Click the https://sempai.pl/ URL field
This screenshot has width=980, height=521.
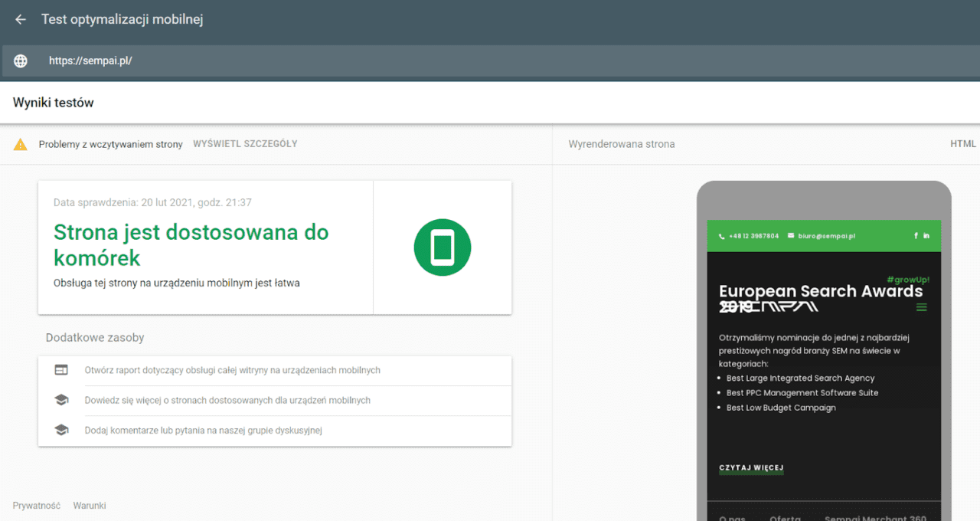coord(490,61)
